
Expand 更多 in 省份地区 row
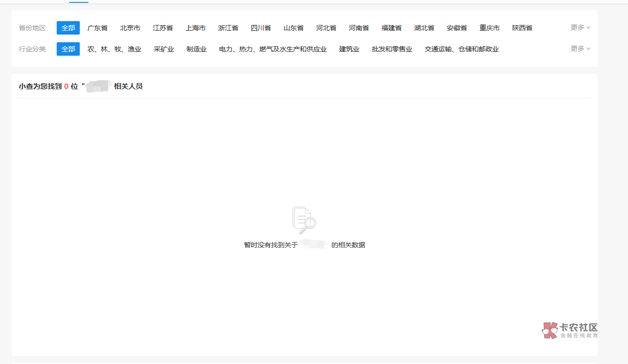coord(580,27)
